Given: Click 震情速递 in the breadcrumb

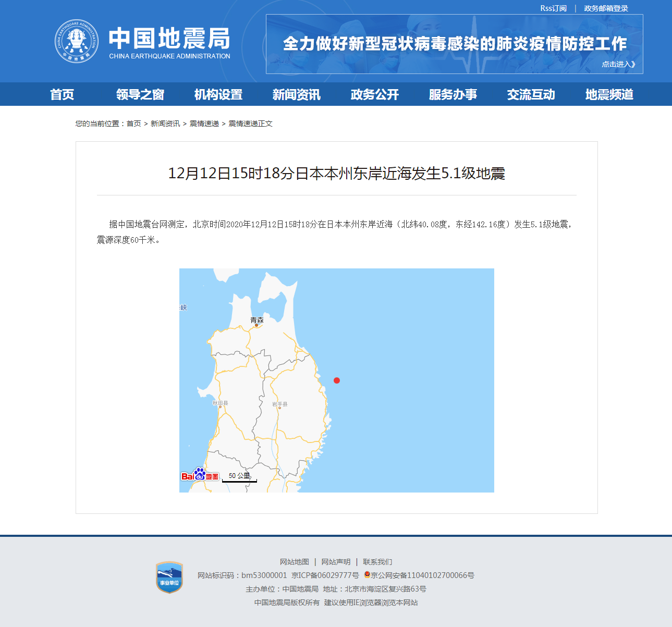Looking at the screenshot, I should (204, 124).
